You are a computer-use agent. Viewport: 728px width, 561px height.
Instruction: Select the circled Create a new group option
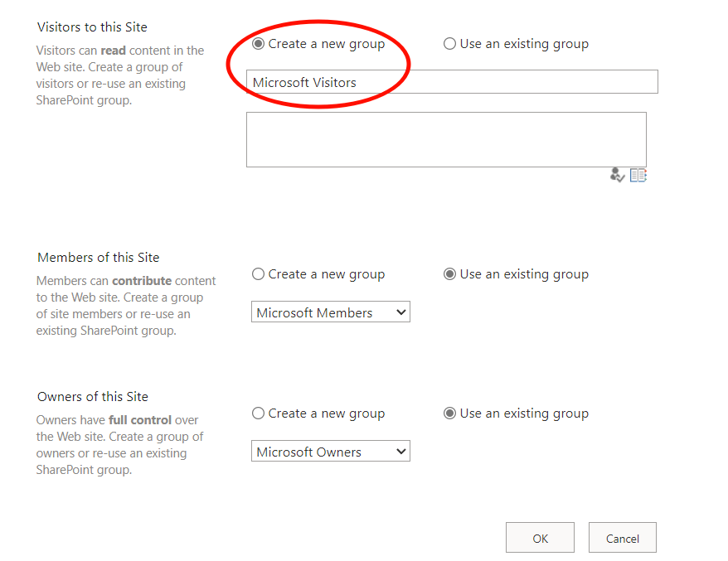pos(257,44)
